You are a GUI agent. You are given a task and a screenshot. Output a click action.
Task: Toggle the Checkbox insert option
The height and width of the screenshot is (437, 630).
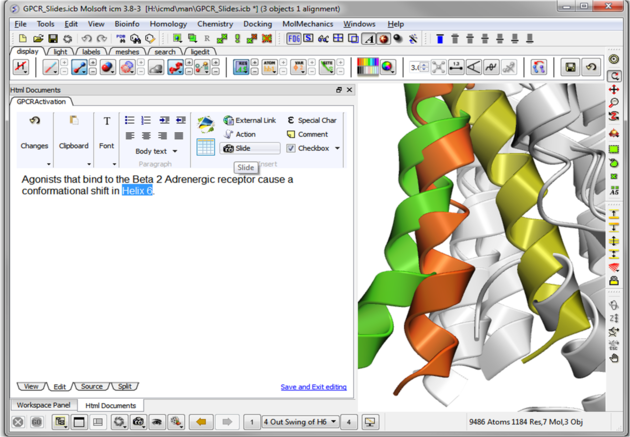click(312, 148)
